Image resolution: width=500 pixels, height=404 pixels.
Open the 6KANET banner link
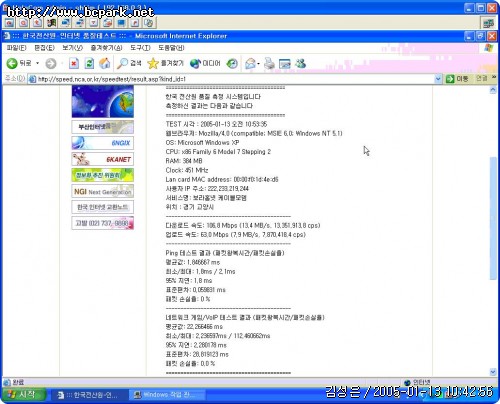coord(103,159)
